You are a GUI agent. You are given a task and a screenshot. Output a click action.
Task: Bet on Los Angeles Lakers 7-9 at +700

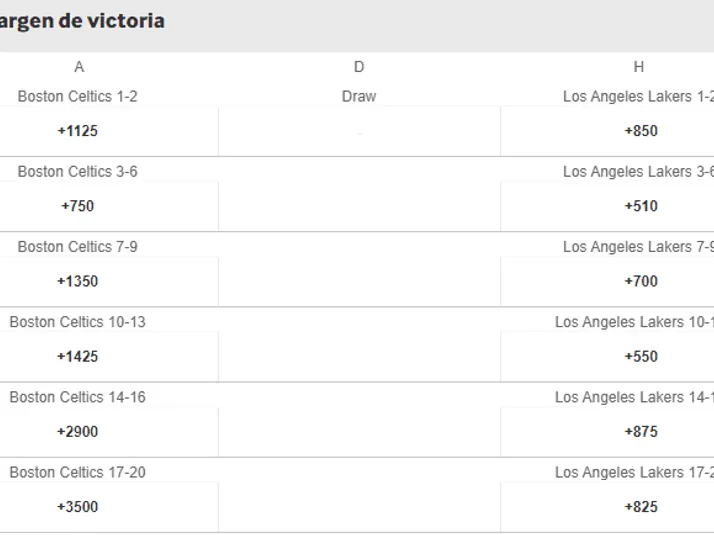641,281
